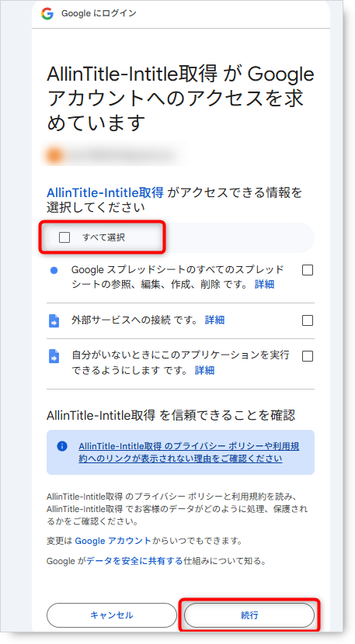Click the blue info icon in the notice box
Screen dimensions: 355x644
point(62,446)
